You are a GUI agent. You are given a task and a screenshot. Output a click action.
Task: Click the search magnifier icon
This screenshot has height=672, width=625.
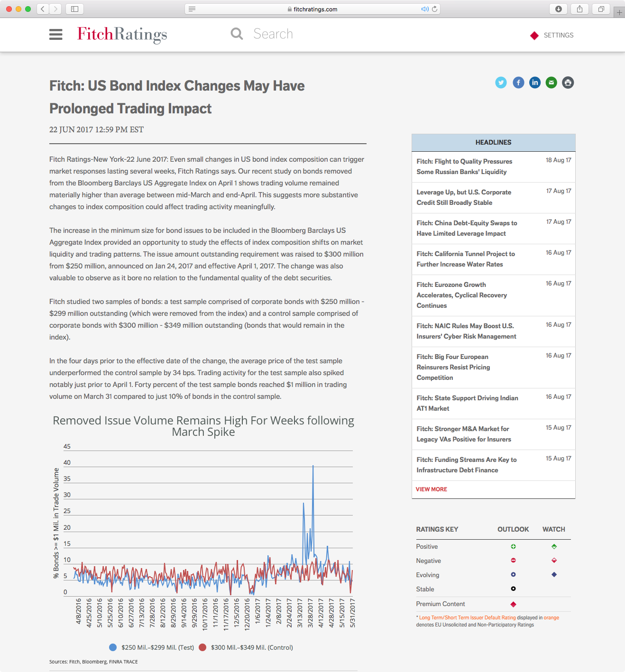click(237, 34)
